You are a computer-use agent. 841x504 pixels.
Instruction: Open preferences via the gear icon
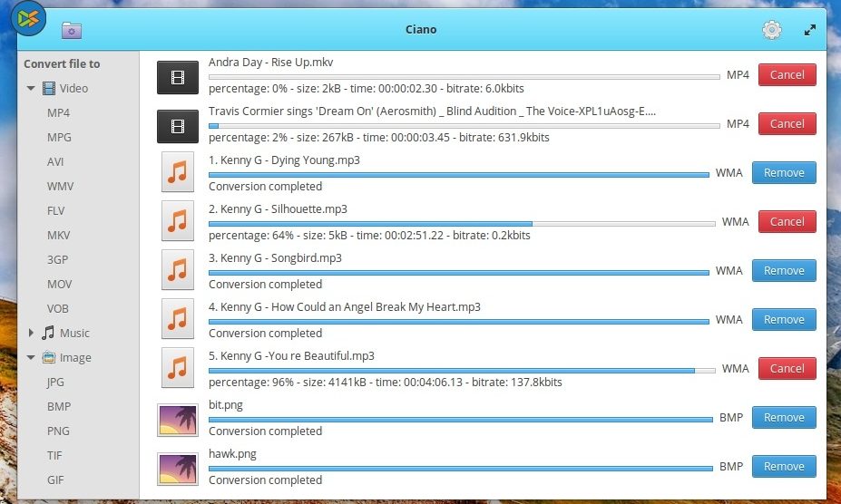pos(772,30)
